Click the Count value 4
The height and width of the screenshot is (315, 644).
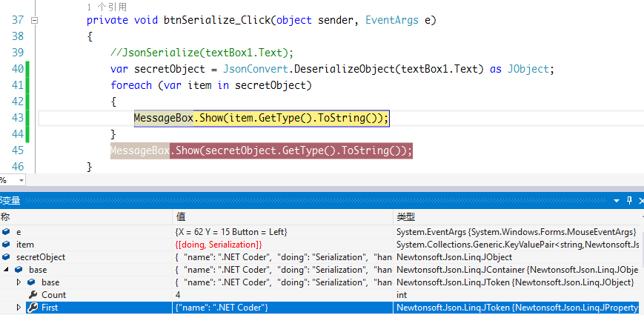click(177, 295)
